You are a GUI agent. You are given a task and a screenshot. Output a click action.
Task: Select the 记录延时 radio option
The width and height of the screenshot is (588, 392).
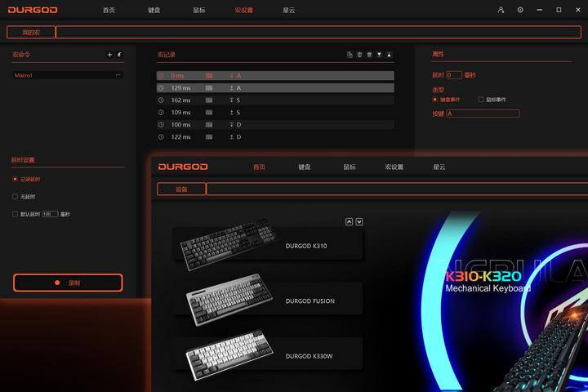[x=15, y=180]
